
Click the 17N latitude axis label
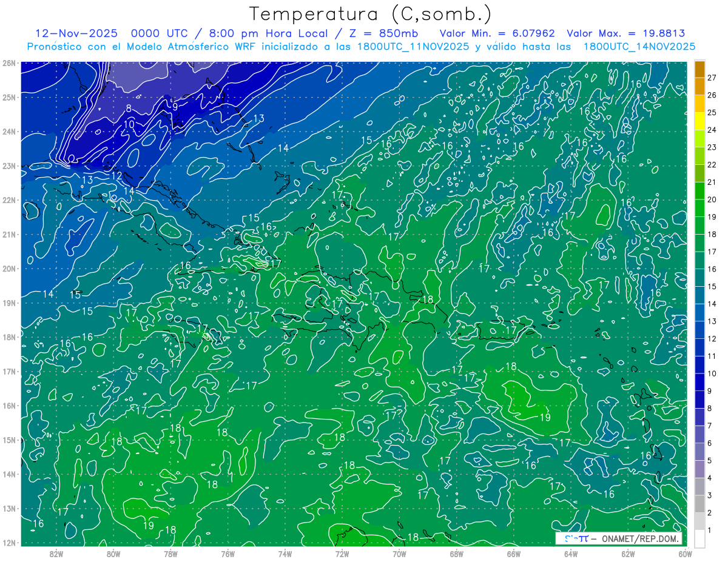point(9,371)
